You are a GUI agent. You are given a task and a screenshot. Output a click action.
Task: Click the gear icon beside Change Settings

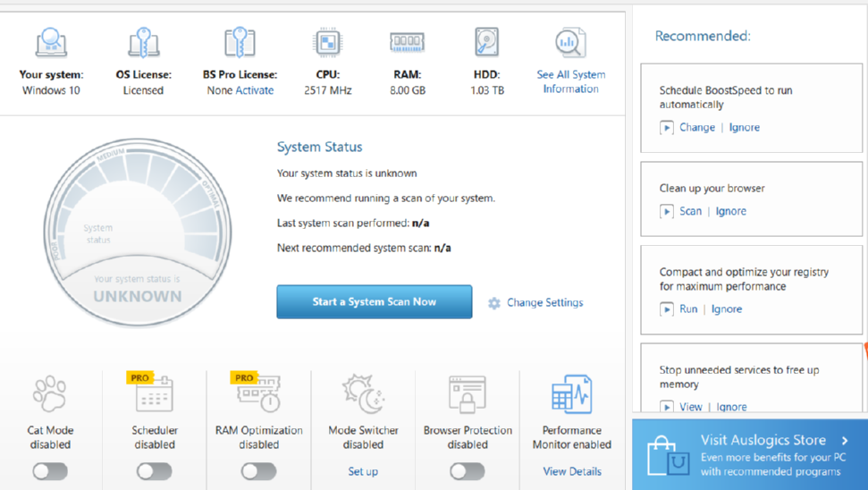point(494,303)
